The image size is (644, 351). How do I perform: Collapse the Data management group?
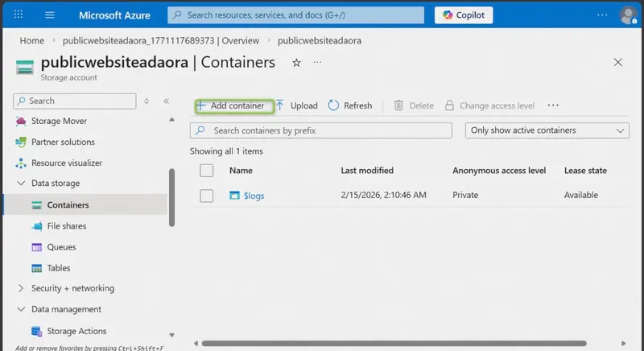click(x=21, y=309)
